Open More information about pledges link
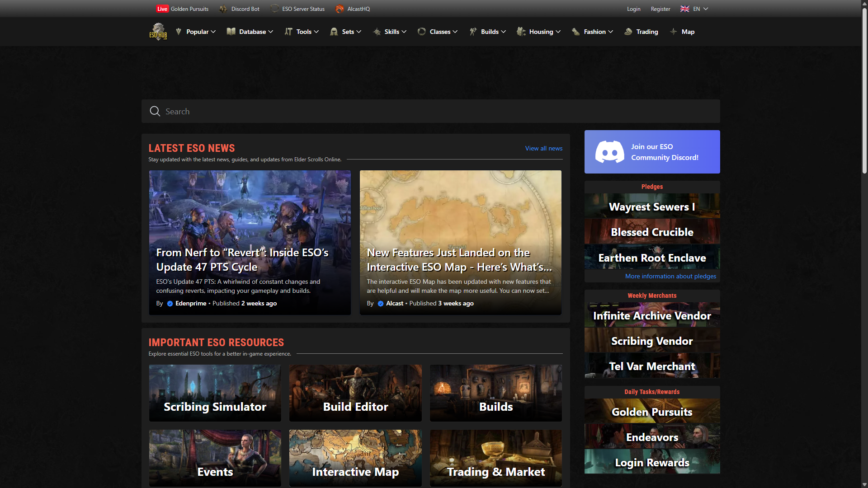This screenshot has width=868, height=488. (670, 276)
